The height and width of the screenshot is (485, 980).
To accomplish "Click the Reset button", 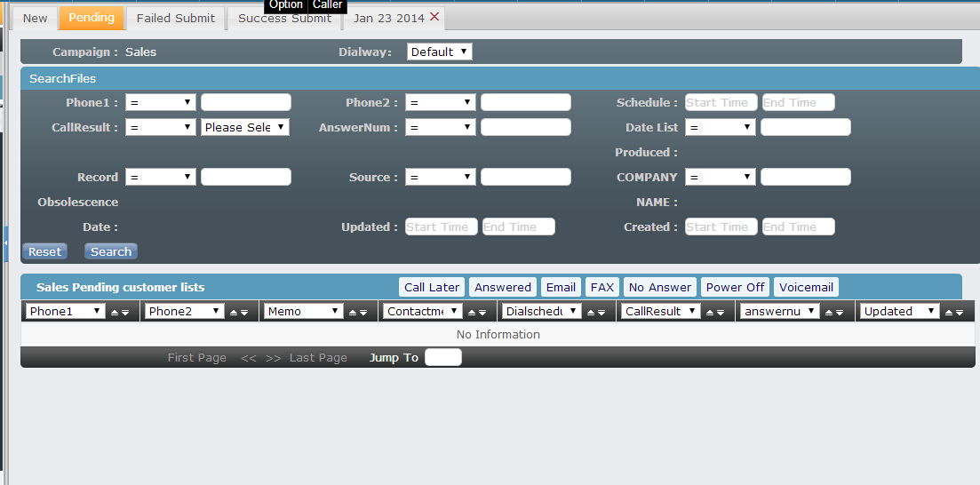I will (44, 251).
